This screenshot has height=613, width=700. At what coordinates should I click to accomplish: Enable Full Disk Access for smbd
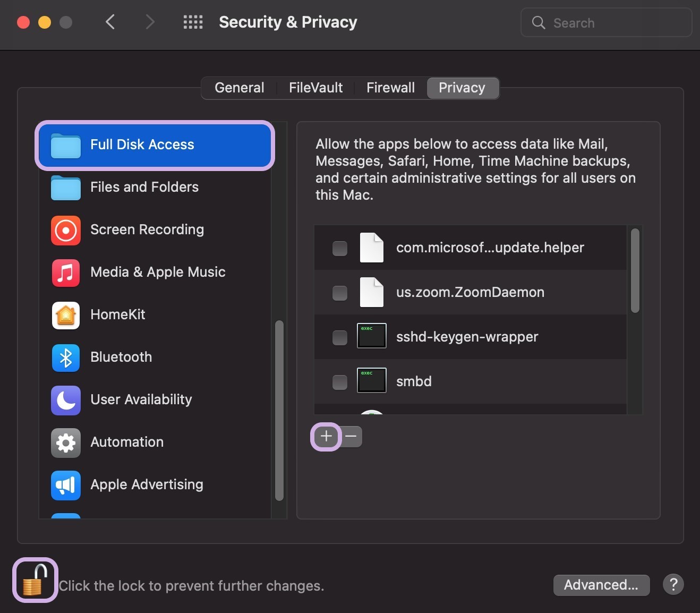click(339, 382)
